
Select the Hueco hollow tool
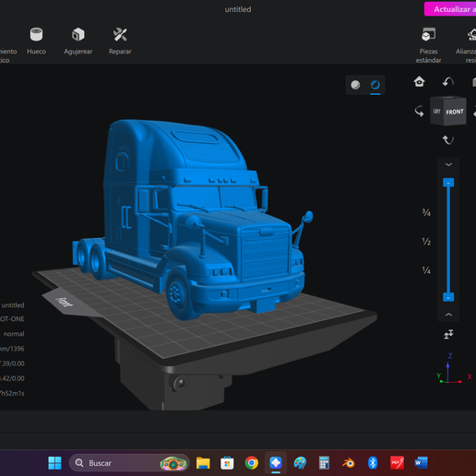tap(36, 41)
